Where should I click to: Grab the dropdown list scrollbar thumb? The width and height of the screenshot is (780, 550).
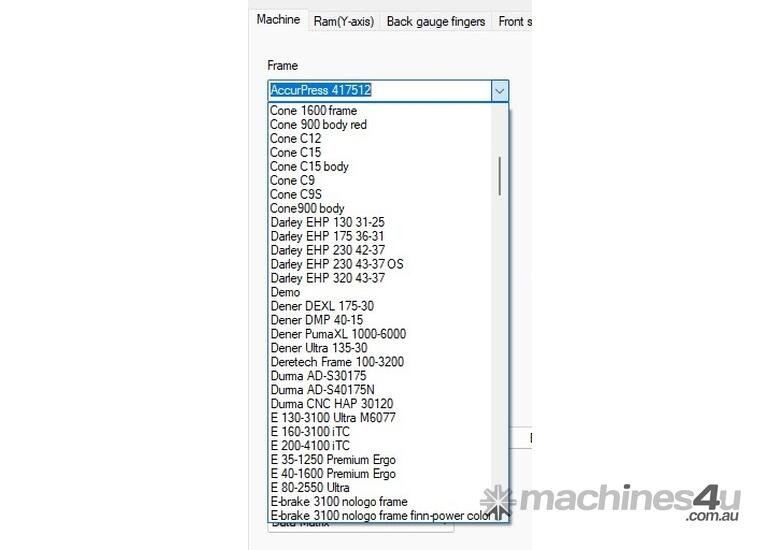click(499, 176)
